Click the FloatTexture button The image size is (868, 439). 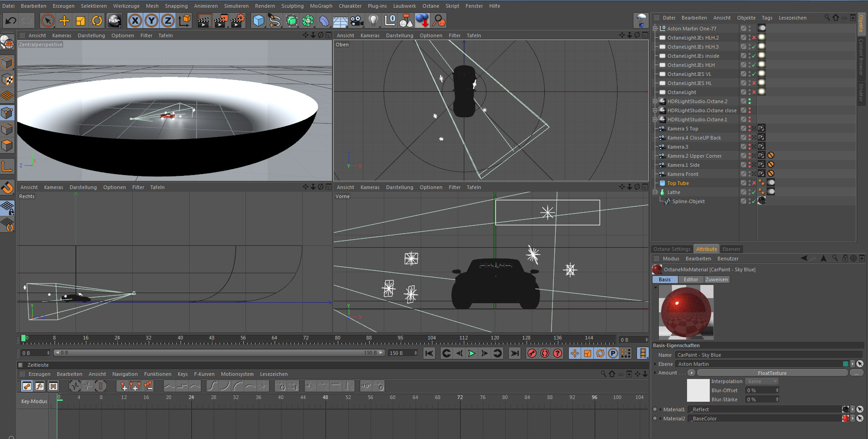point(772,373)
